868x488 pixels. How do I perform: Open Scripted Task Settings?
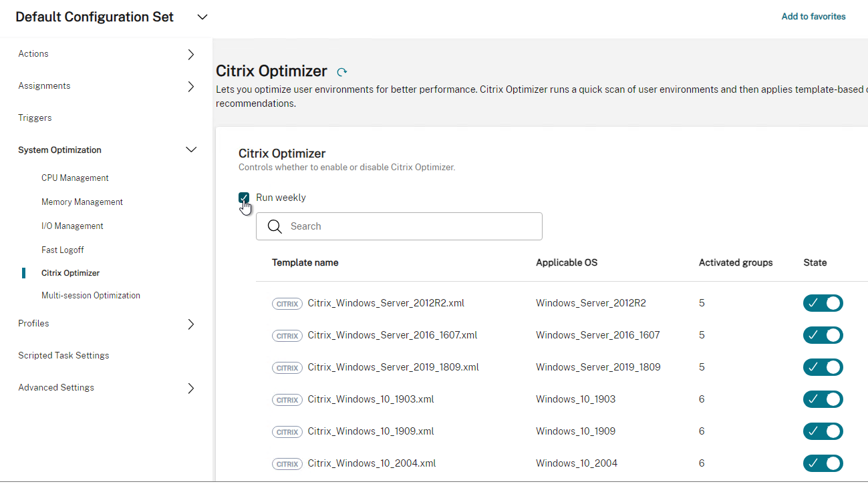click(x=63, y=356)
